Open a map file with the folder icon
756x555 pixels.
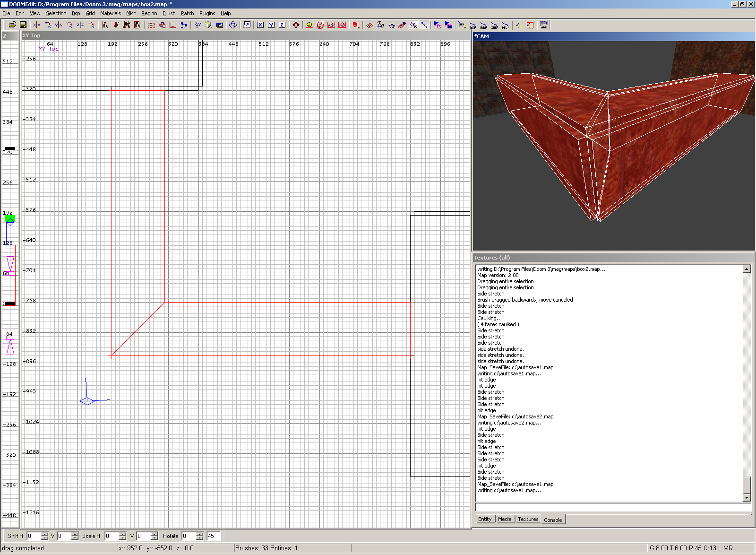point(12,25)
